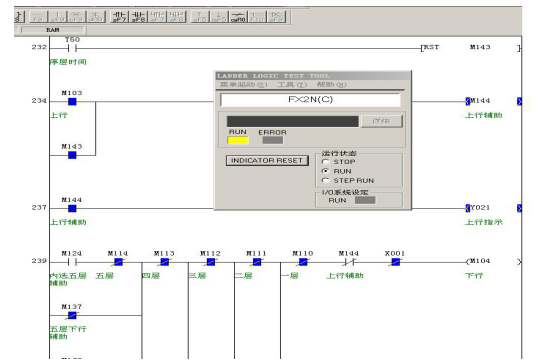This screenshot has height=363, width=542.
Task: Select the sF9 vertical line tool
Action: click(x=57, y=16)
